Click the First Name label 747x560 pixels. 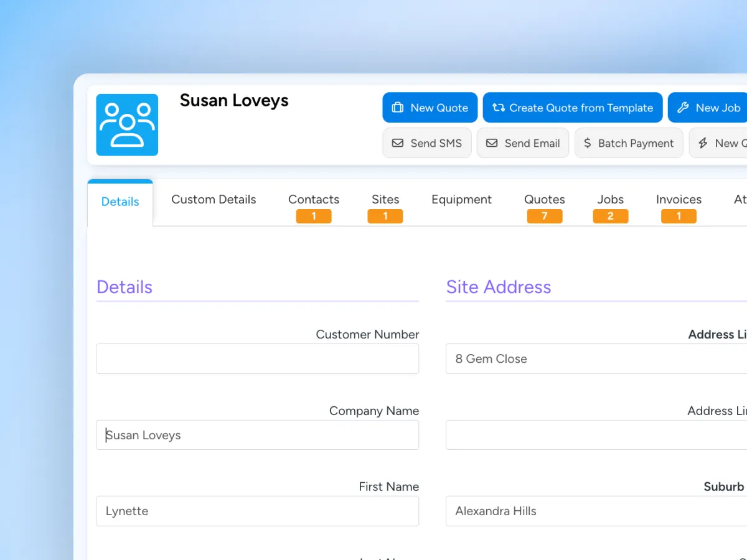389,487
